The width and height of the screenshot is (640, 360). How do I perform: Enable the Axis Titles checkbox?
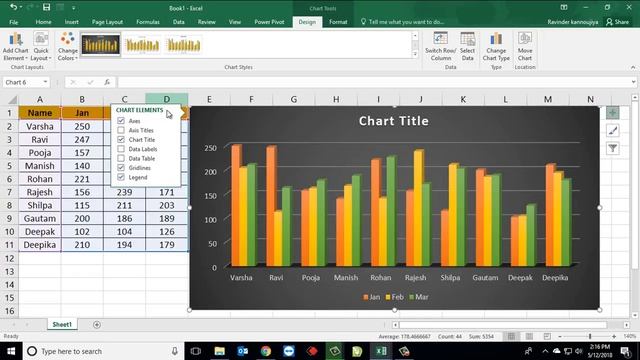[x=121, y=130]
